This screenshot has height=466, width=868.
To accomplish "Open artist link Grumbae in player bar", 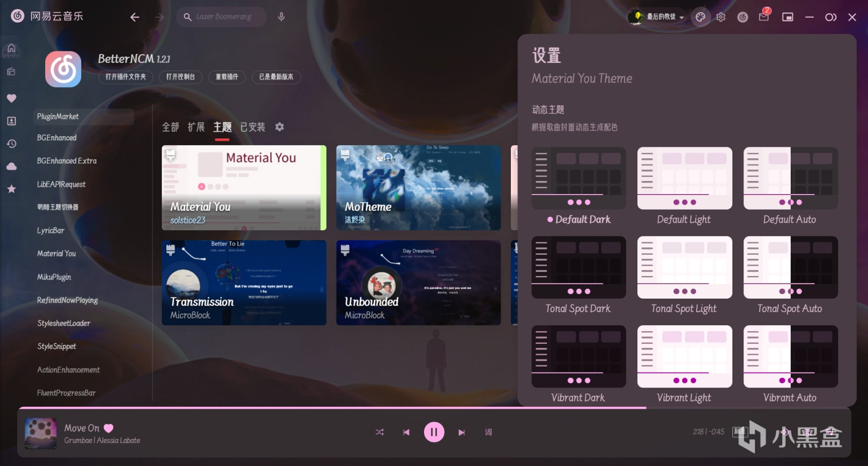I will click(x=78, y=440).
